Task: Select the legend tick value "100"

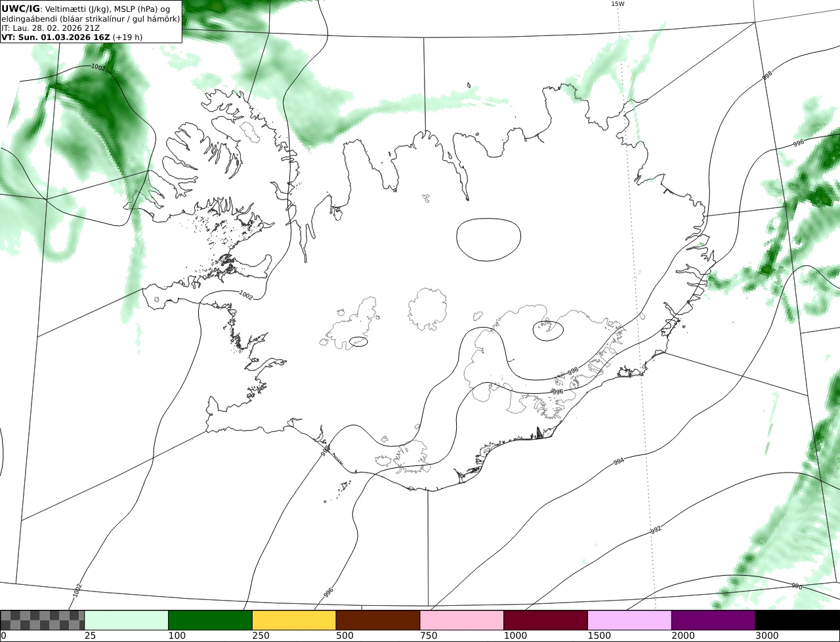Action: tap(177, 636)
